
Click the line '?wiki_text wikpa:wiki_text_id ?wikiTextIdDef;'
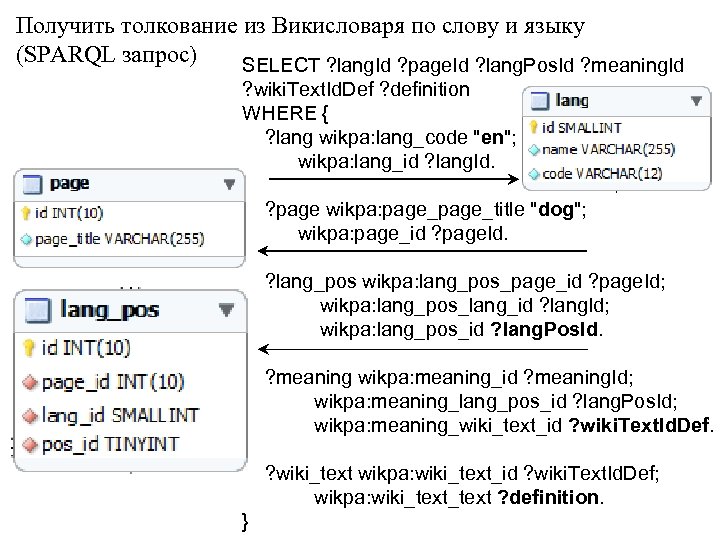pyautogui.click(x=462, y=473)
